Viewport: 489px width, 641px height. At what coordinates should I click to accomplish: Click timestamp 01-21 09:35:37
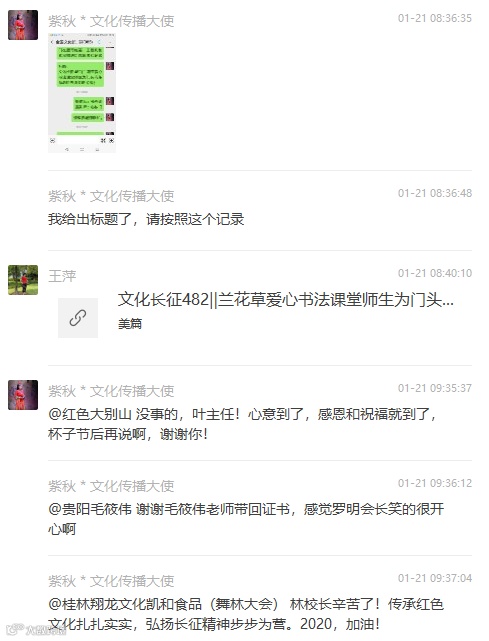[x=435, y=388]
